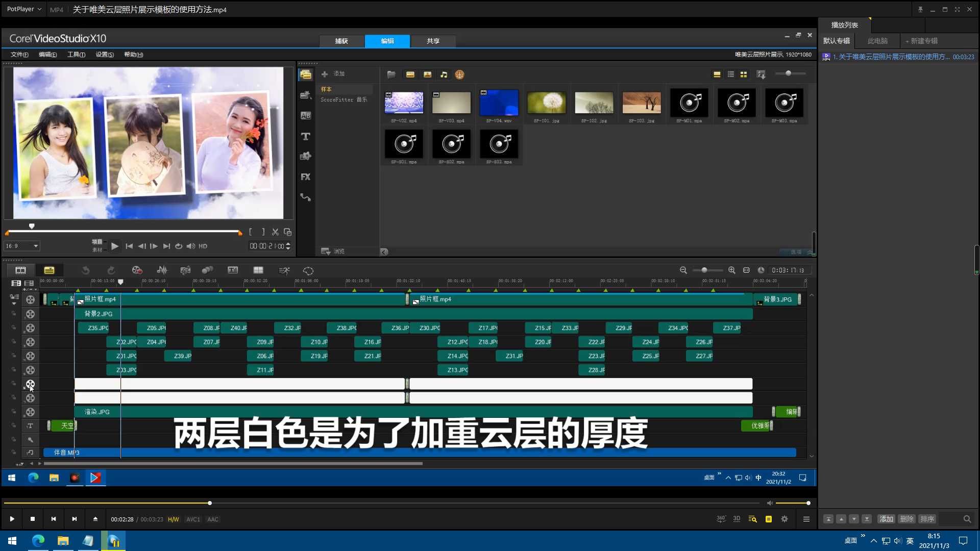
Task: Open the 360 video tool icon
Action: pyautogui.click(x=308, y=270)
